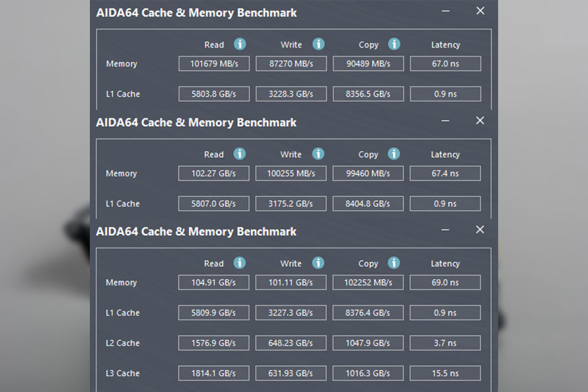The image size is (588, 392).
Task: Click Copy info icon in top benchmark window
Action: pyautogui.click(x=394, y=44)
